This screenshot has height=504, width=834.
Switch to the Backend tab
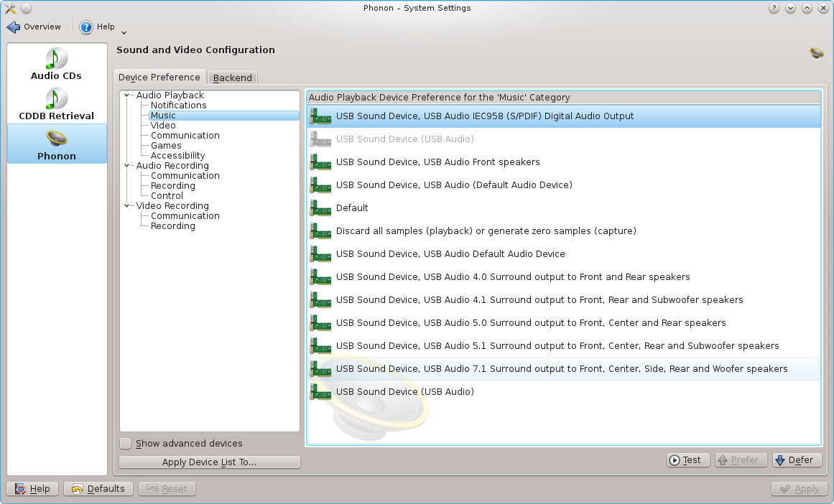tap(233, 78)
